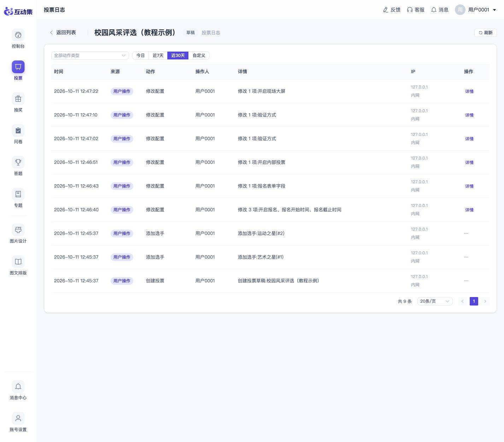Click the 客服 headset icon
The height and width of the screenshot is (442, 504).
(410, 10)
